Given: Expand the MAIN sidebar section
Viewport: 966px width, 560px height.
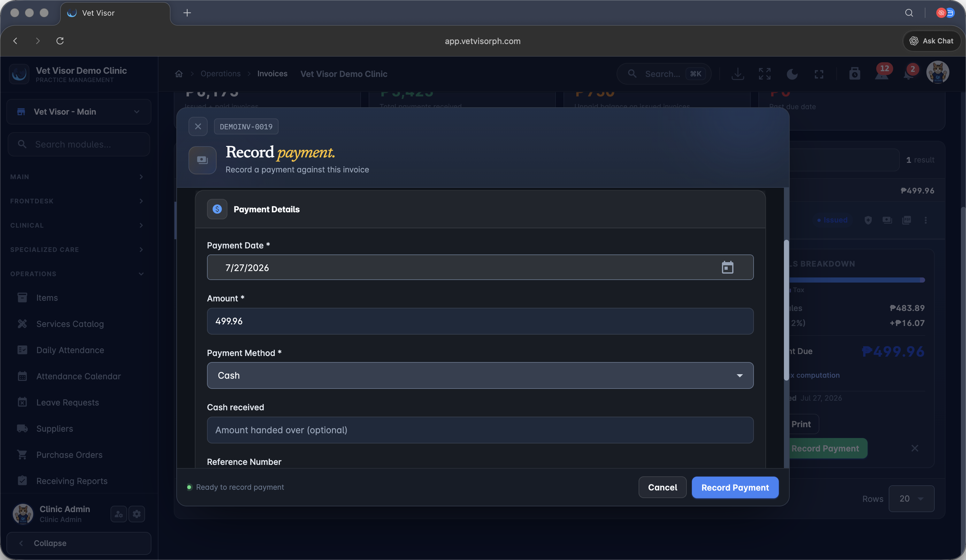Looking at the screenshot, I should pos(77,177).
